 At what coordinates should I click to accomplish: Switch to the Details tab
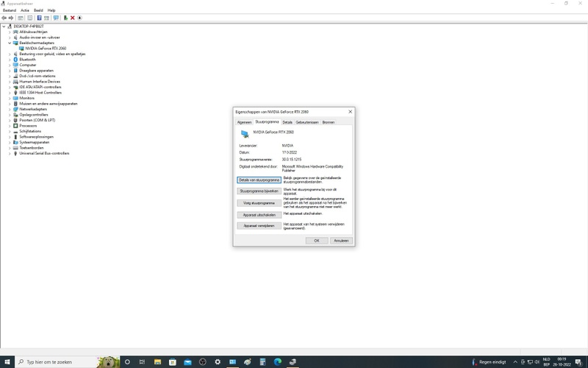coord(287,122)
